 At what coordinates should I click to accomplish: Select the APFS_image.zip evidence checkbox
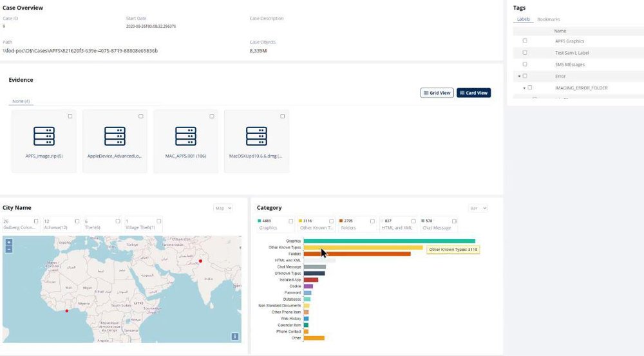[70, 117]
